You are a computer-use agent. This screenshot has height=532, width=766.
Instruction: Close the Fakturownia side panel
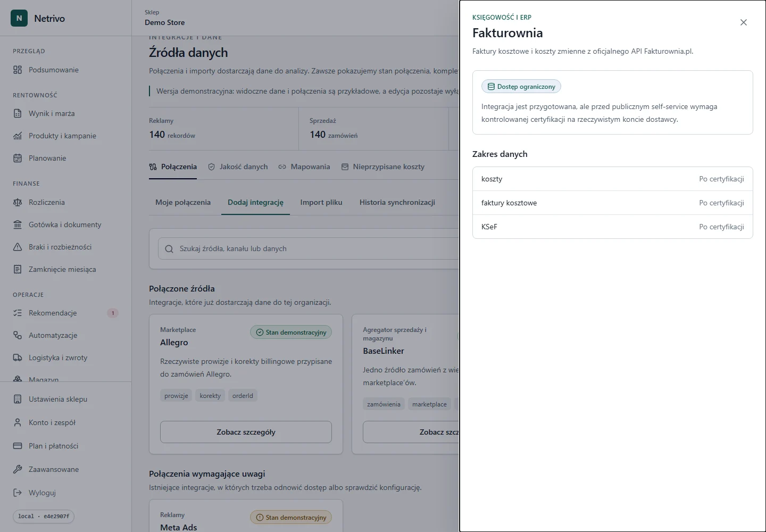coord(744,22)
